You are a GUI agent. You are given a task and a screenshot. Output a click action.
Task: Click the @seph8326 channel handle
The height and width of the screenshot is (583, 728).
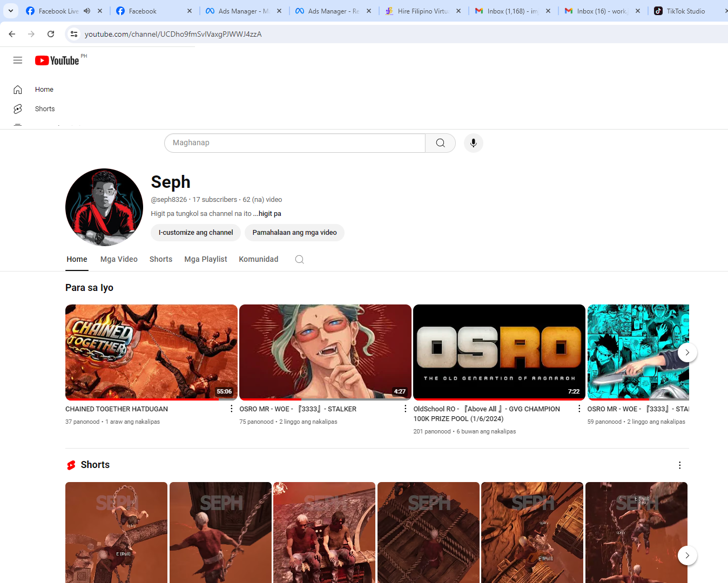[x=169, y=200]
